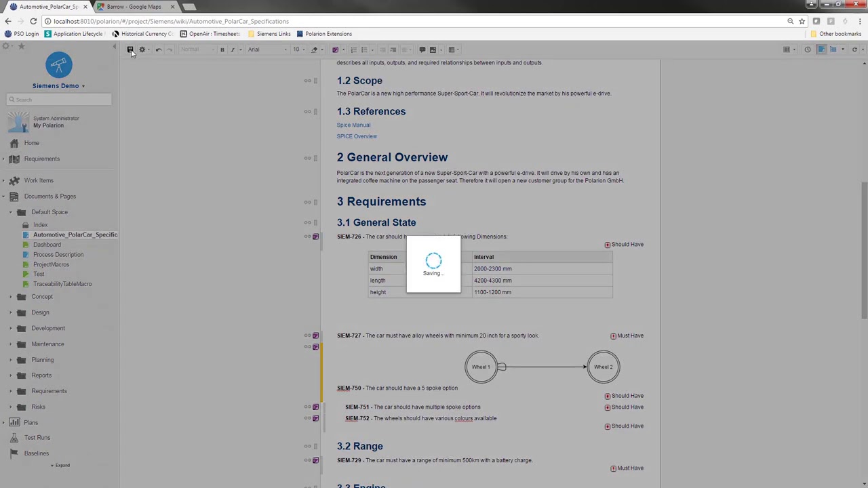Click the Expand link below the navigation
This screenshot has width=868, height=488.
tap(60, 466)
